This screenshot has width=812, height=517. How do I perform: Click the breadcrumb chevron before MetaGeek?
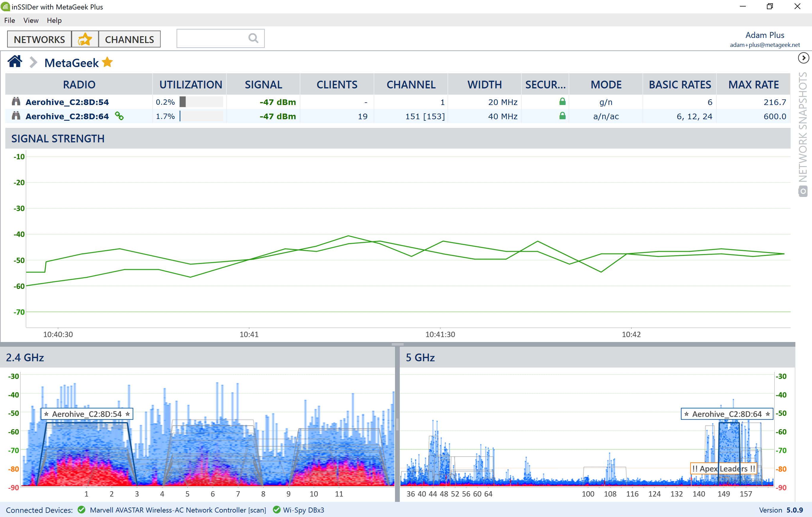[x=33, y=62]
